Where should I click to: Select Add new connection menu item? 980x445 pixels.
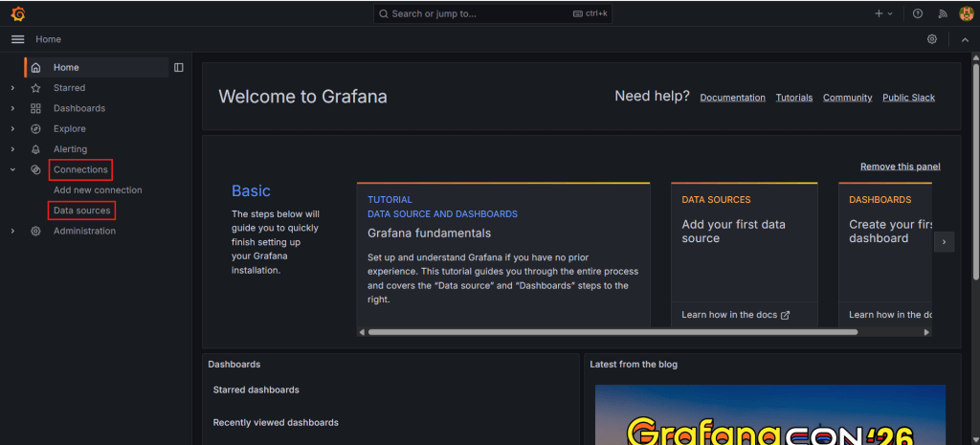tap(98, 190)
